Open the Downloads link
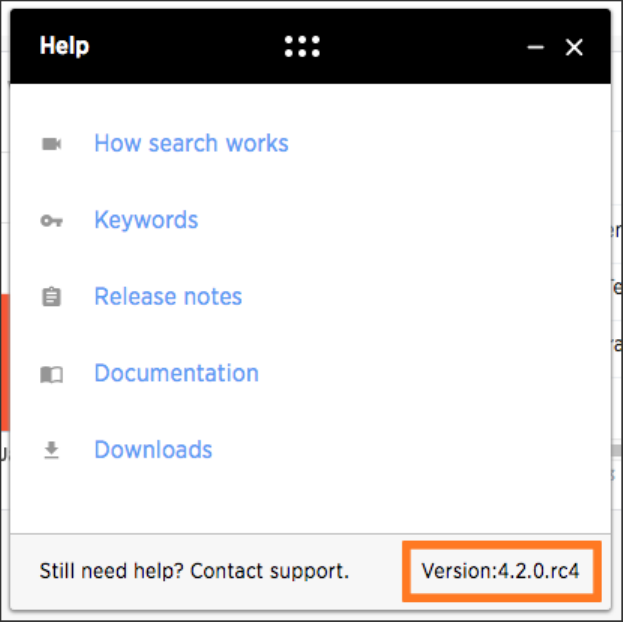This screenshot has height=622, width=623. (153, 450)
